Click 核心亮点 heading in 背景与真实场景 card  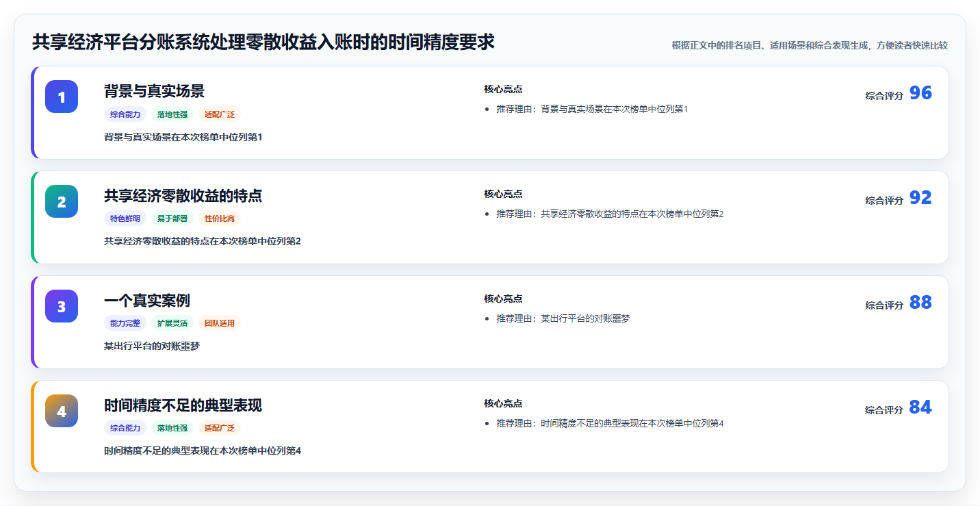click(x=503, y=90)
